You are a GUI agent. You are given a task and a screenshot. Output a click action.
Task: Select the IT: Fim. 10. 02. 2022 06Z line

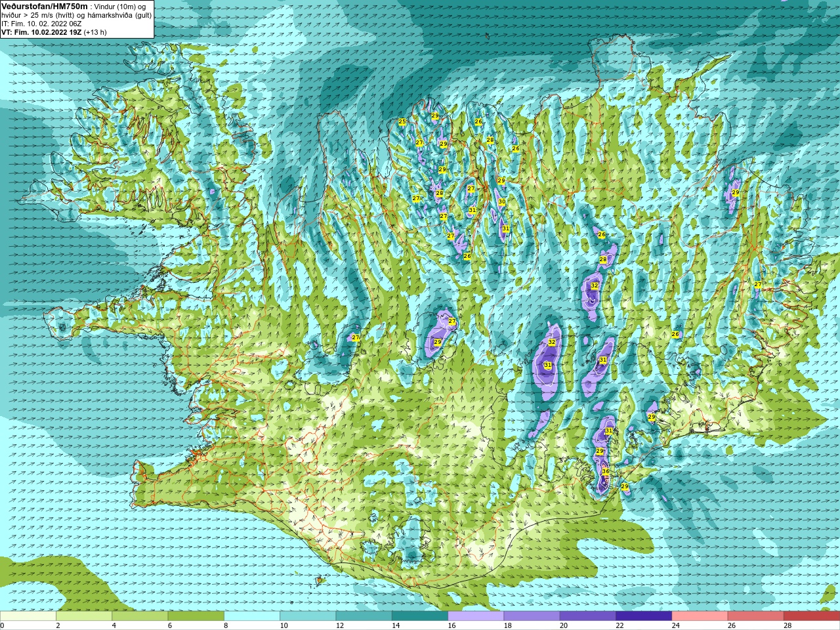click(41, 24)
